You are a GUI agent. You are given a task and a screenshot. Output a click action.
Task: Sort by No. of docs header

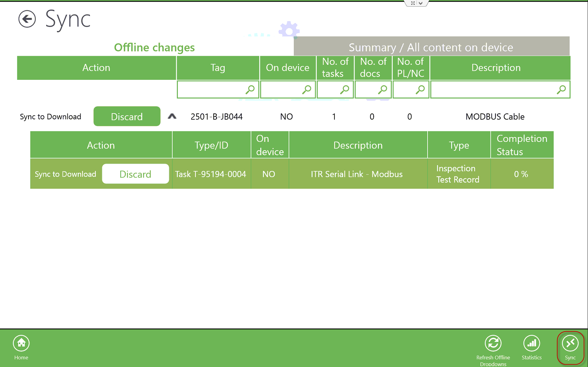point(373,68)
